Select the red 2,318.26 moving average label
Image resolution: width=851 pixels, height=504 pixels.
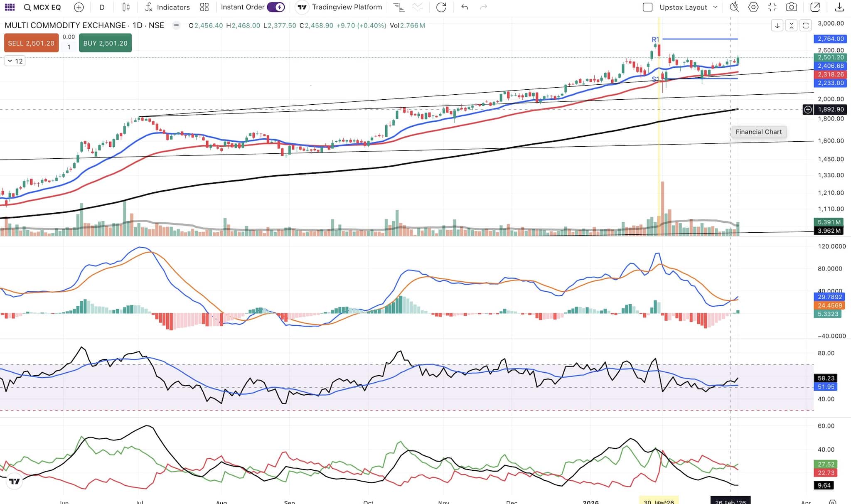point(830,74)
